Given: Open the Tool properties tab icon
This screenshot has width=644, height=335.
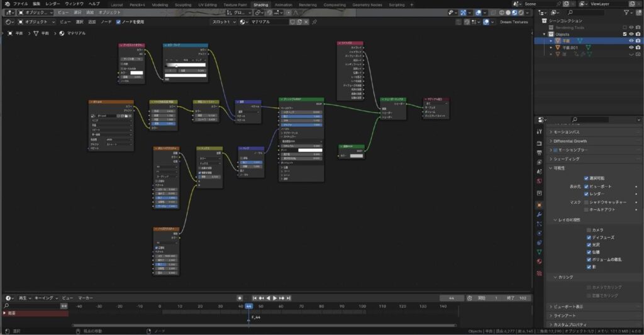Looking at the screenshot, I should 539,131.
